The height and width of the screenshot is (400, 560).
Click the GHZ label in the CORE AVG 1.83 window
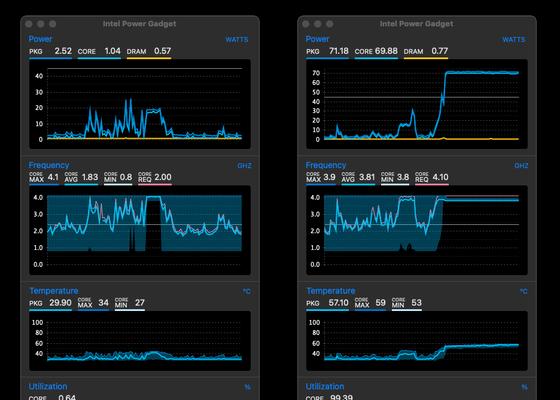point(244,166)
